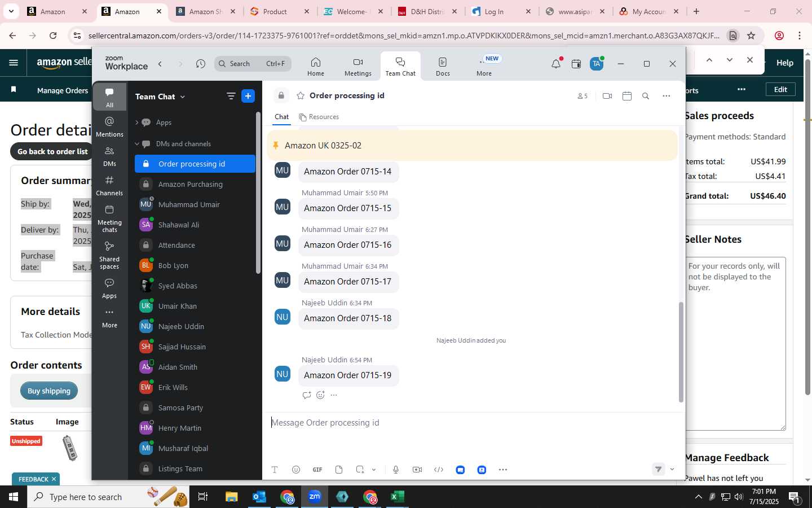Image resolution: width=812 pixels, height=508 pixels.
Task: Open screenshot dropdown arrow
Action: point(373,470)
